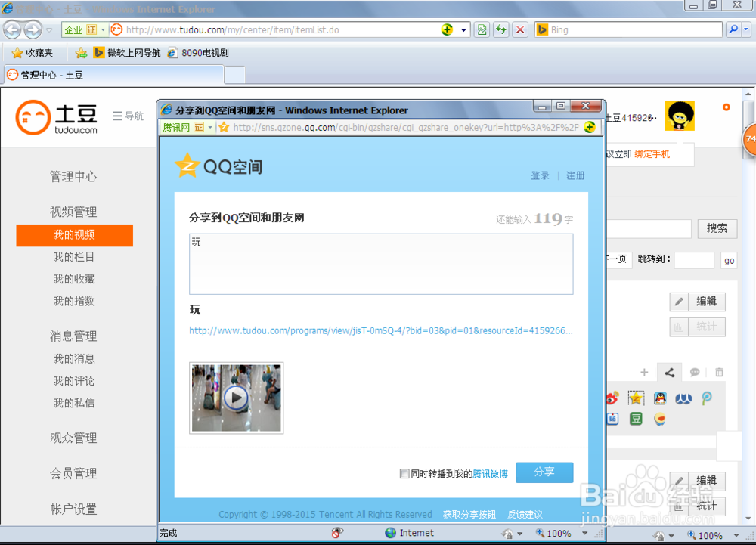Open 收藏夹 favorites star button
This screenshot has width=756, height=545.
coord(33,52)
